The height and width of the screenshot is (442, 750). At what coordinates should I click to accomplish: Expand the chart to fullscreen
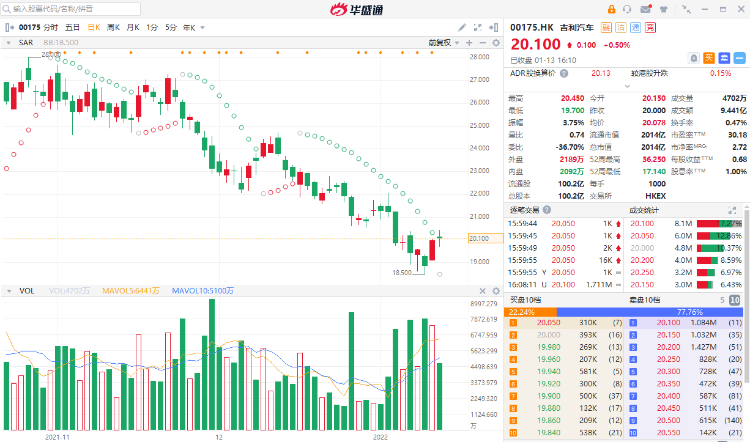point(477,28)
